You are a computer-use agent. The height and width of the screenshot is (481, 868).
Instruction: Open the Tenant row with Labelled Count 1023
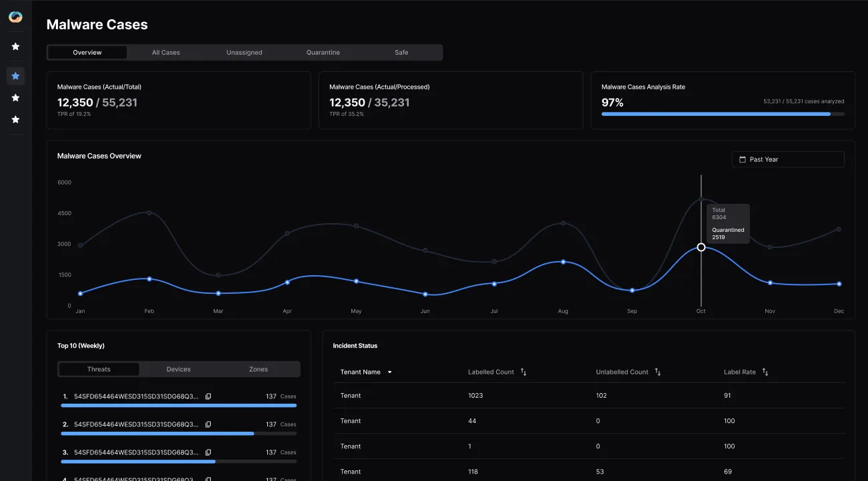(589, 396)
